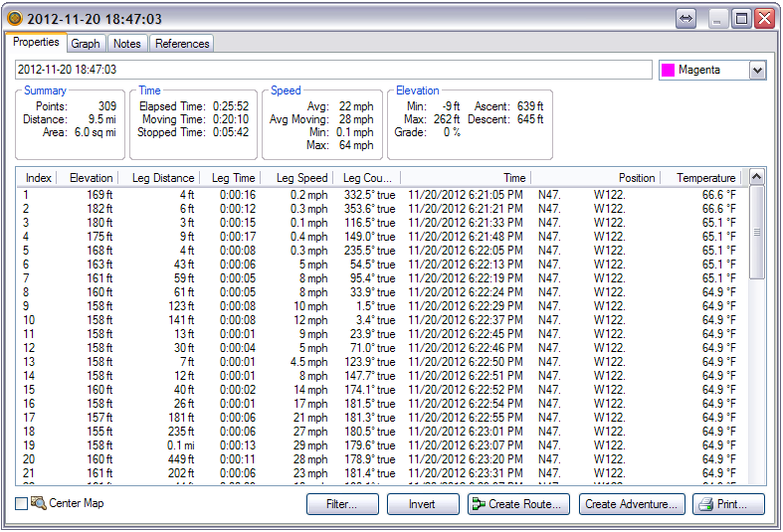Open the Notes tab
The image size is (783, 532).
pos(126,44)
